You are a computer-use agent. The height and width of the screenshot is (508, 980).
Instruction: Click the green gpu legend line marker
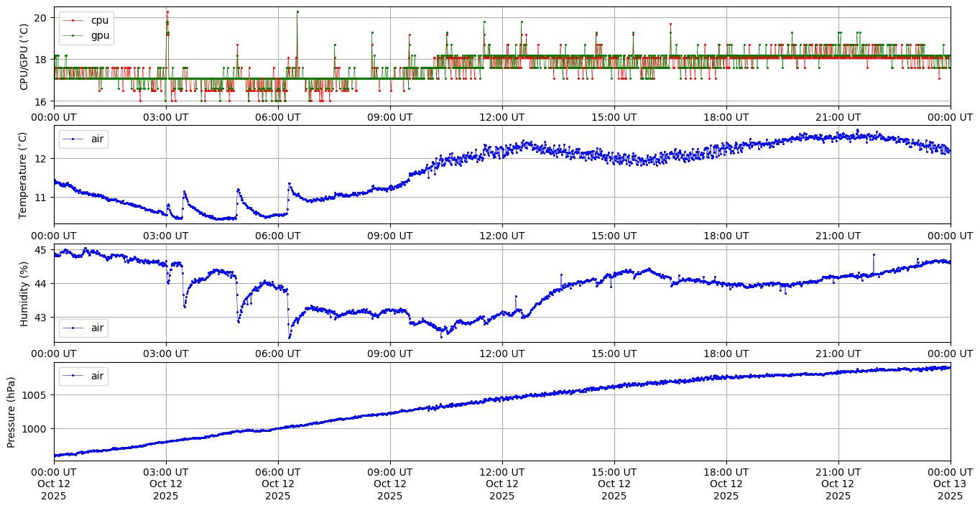[x=73, y=35]
